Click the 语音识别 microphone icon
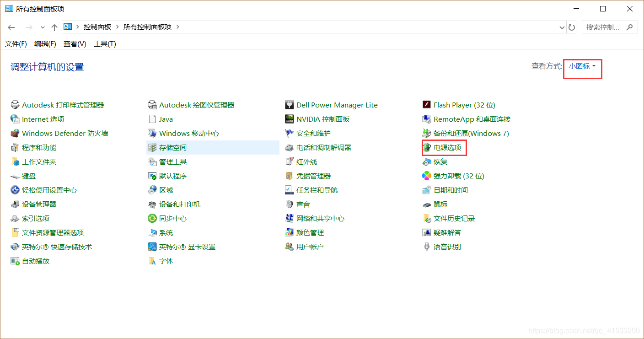The image size is (644, 339). pyautogui.click(x=427, y=247)
